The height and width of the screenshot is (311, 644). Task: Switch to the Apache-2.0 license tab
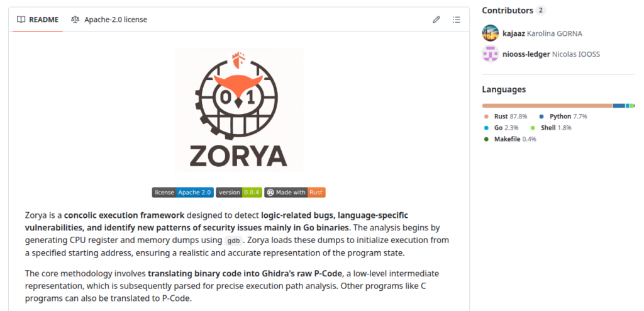(109, 20)
